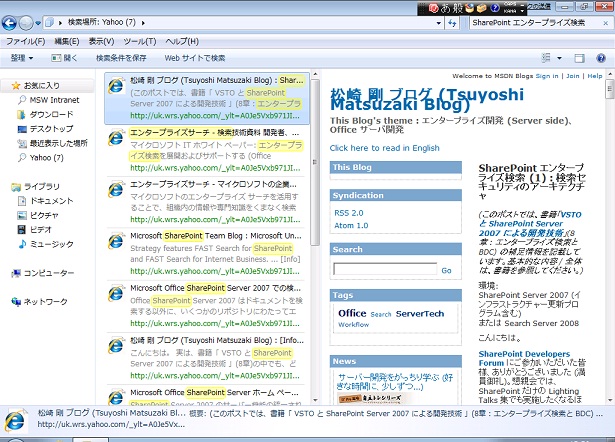Click IE icon of the first 松崎 剛 ブログ : Shar... result
The width and height of the screenshot is (615, 442).
click(x=116, y=85)
